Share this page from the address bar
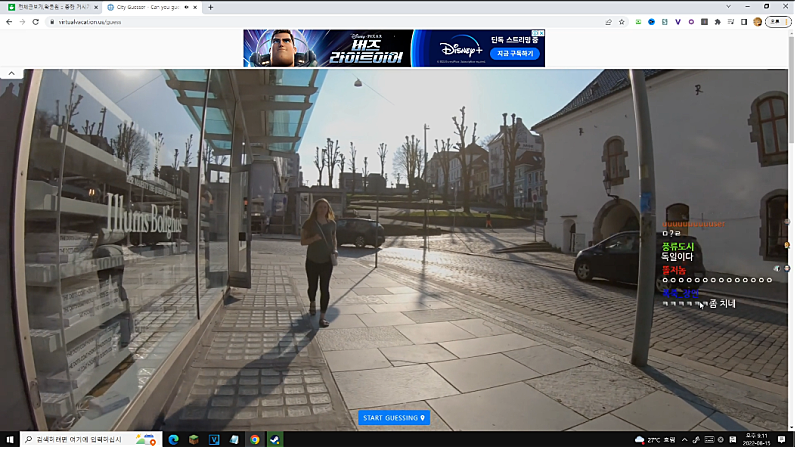The width and height of the screenshot is (800, 450). [610, 21]
